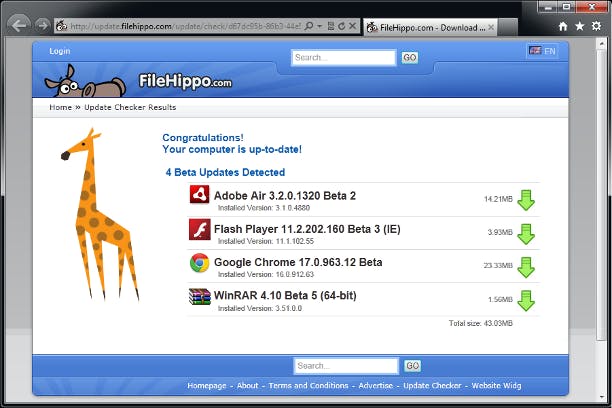
Task: Click the top GO button
Action: pos(409,58)
